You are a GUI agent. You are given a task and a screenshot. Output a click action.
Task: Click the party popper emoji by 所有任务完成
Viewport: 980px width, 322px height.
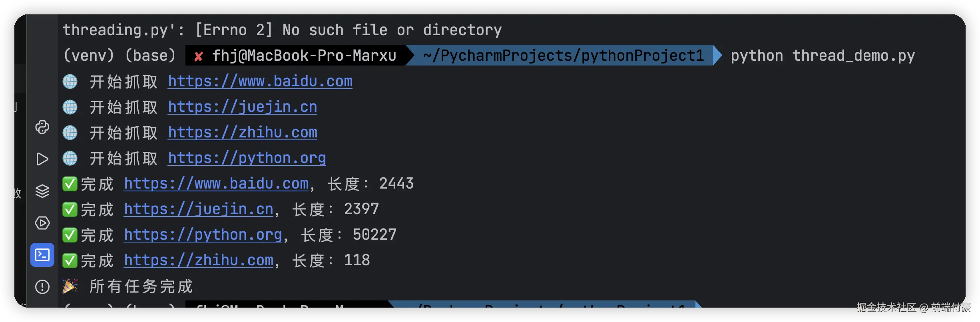coord(70,286)
